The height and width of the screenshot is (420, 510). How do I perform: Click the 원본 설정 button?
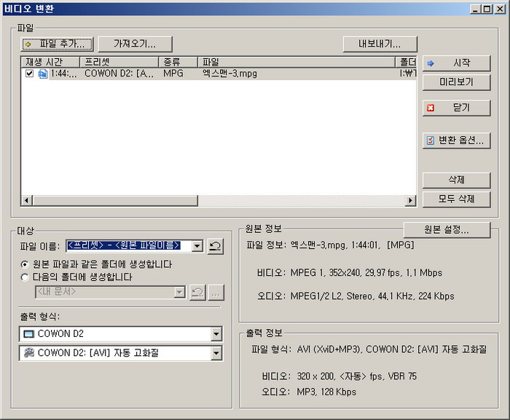coord(447,229)
